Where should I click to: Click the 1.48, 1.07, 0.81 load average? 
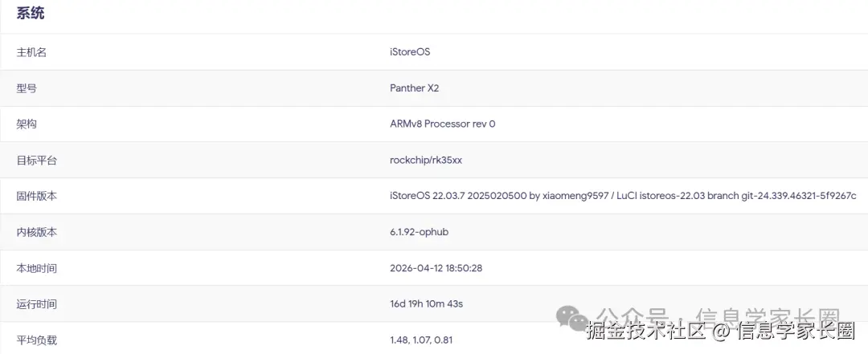pyautogui.click(x=420, y=340)
